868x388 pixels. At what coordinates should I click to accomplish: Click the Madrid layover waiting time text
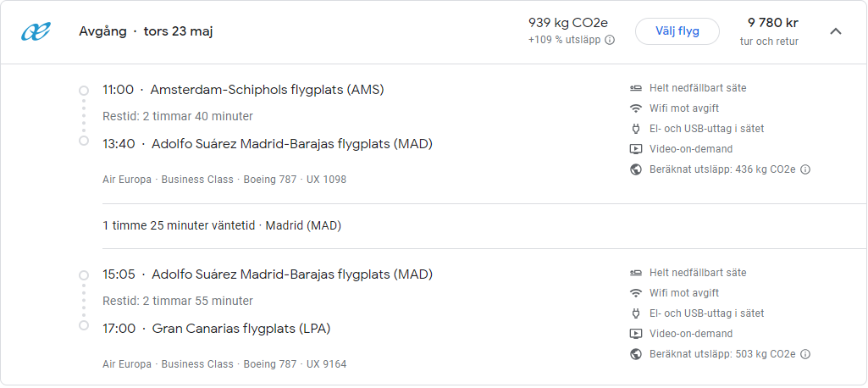coord(222,226)
